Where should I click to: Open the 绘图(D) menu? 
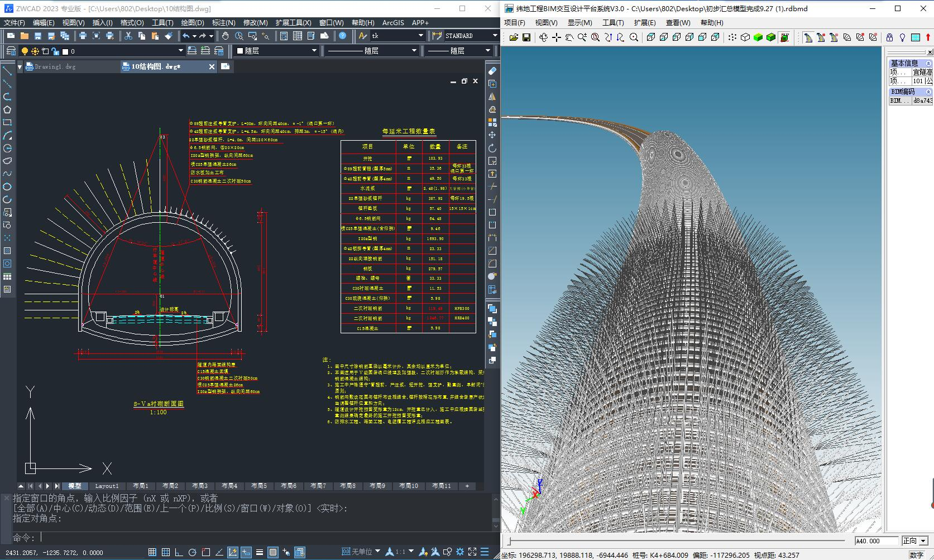[x=193, y=22]
